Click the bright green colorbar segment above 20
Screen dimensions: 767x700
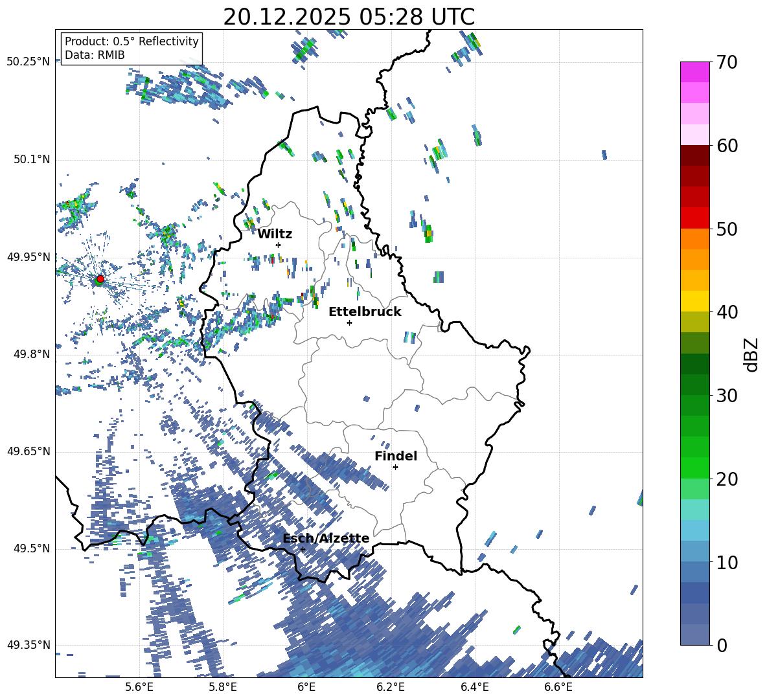pyautogui.click(x=694, y=468)
